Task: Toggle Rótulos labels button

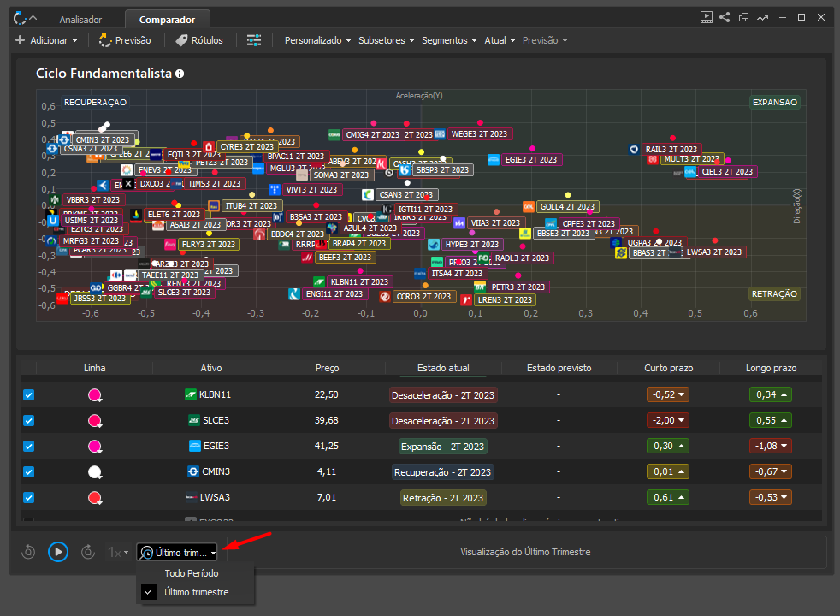Action: (x=199, y=40)
